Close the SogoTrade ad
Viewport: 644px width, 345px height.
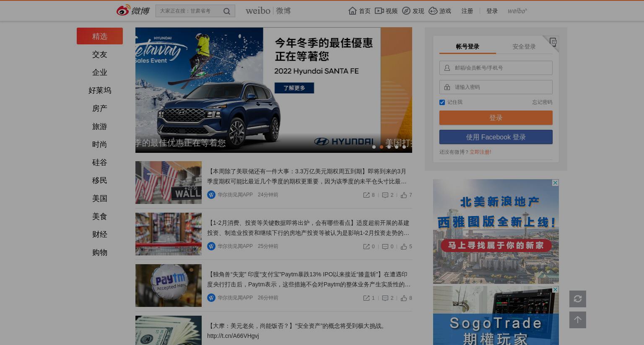coord(555,290)
